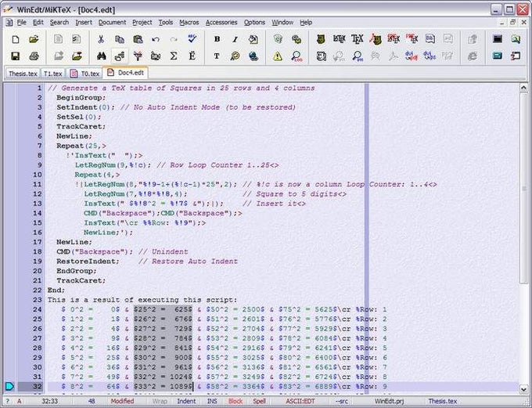The width and height of the screenshot is (532, 408).
Task: Click the vertical scrollbar down arrow
Action: 523,388
